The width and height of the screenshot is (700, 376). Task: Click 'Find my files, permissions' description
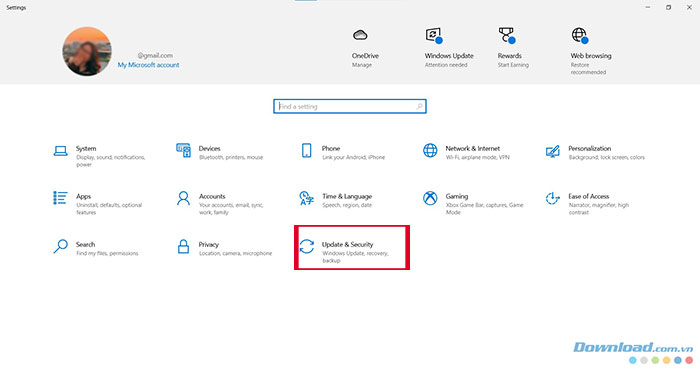(x=107, y=254)
